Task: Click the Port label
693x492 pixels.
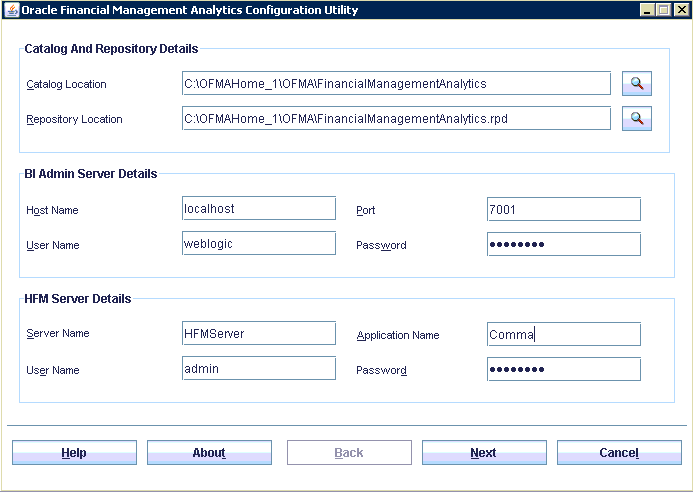Action: [366, 210]
